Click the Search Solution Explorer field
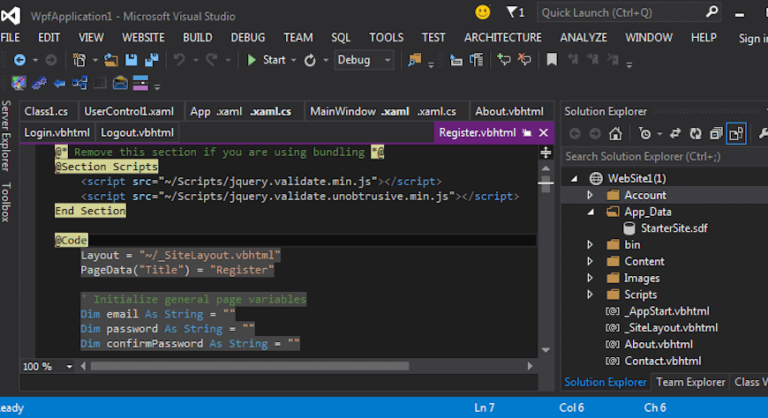Viewport: 768px width, 418px height. (x=660, y=156)
